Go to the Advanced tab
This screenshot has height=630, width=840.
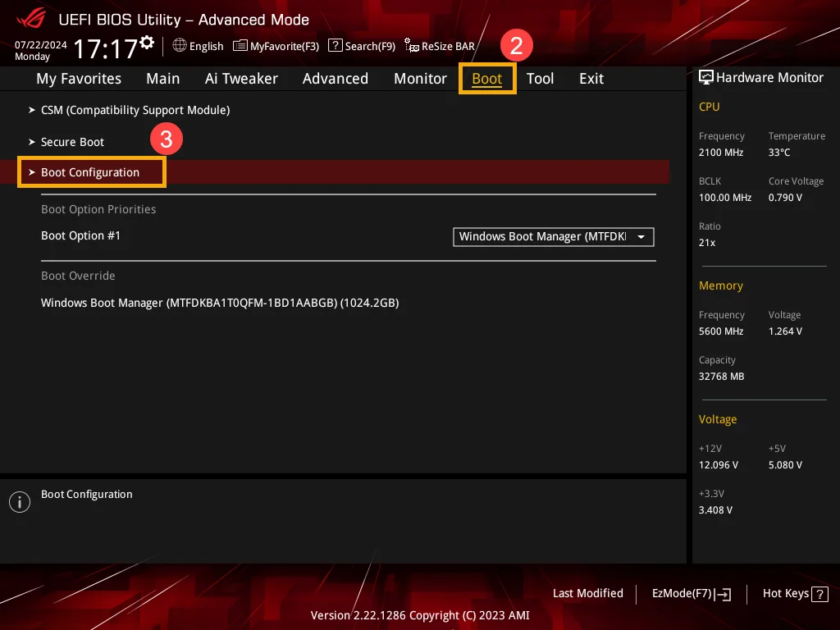click(x=336, y=79)
